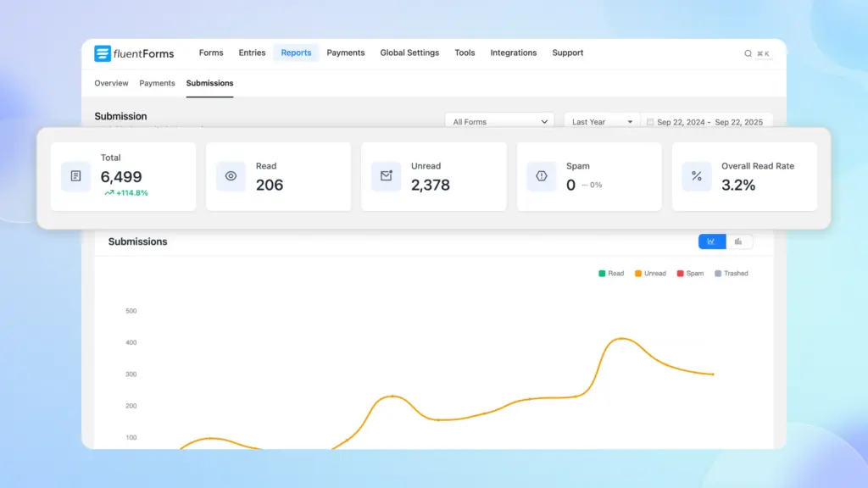Image resolution: width=868 pixels, height=488 pixels.
Task: Click the Total 6,499 value
Action: tap(121, 176)
